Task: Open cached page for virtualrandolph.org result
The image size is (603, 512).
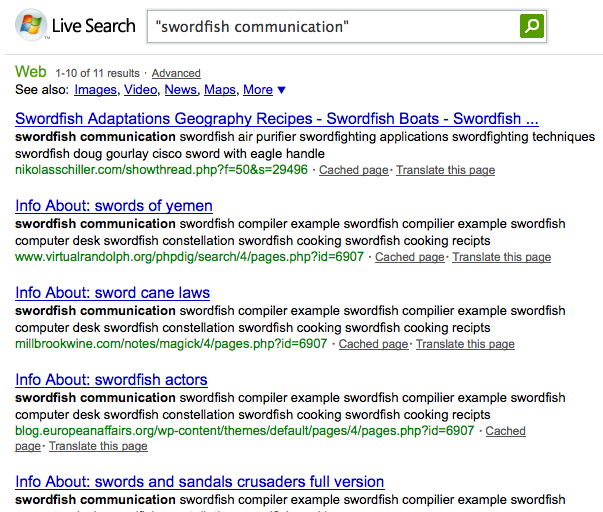Action: [x=410, y=257]
